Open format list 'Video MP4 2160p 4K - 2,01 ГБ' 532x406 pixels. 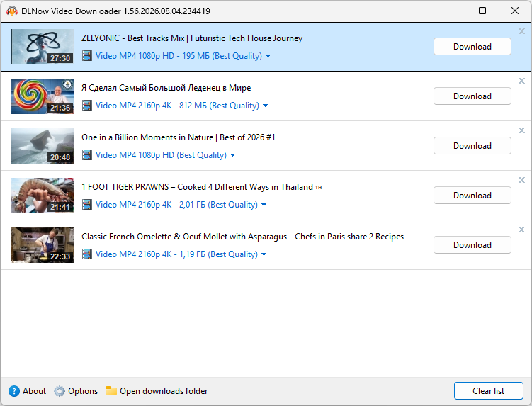pos(177,204)
